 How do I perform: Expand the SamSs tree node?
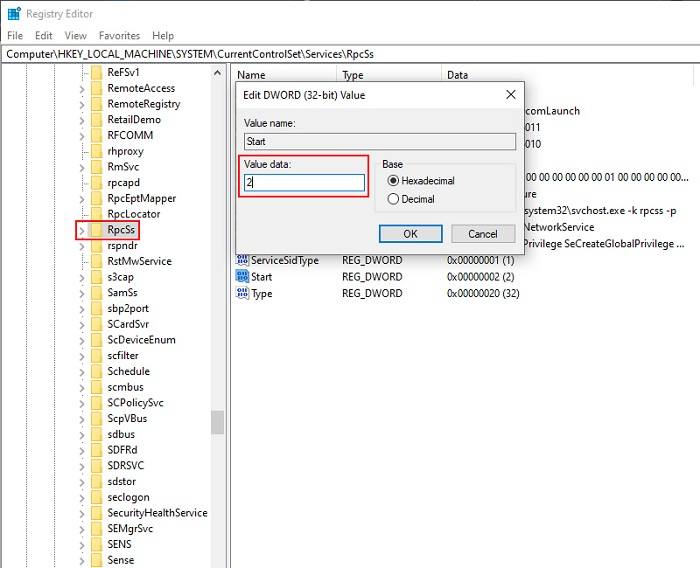pyautogui.click(x=82, y=293)
